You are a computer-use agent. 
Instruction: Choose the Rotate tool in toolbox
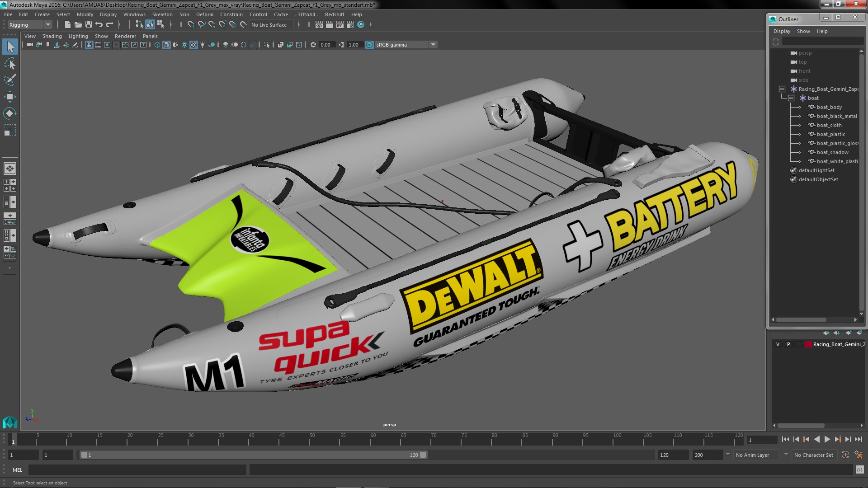click(10, 113)
